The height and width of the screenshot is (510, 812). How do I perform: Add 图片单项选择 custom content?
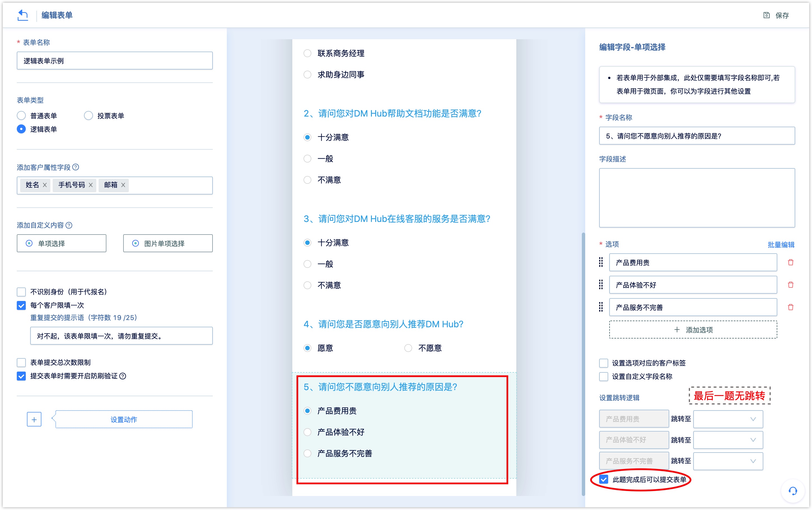click(168, 244)
